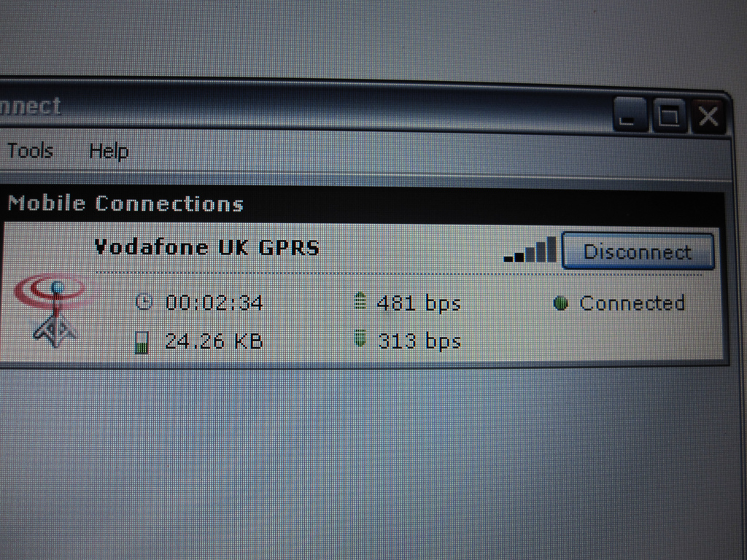Select the Vodafone UK GPRS connection title

click(206, 248)
